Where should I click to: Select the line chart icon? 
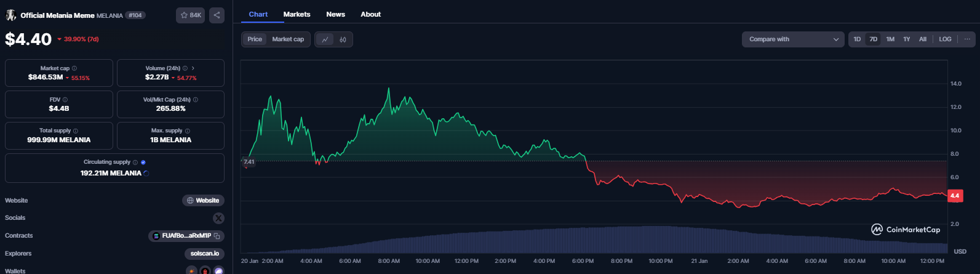pos(325,39)
